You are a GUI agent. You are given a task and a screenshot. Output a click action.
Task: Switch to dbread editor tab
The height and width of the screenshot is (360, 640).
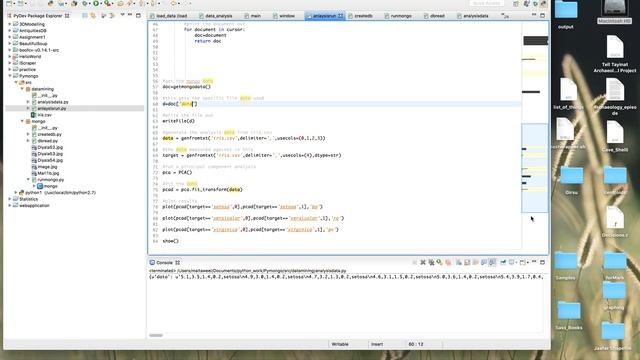click(434, 16)
